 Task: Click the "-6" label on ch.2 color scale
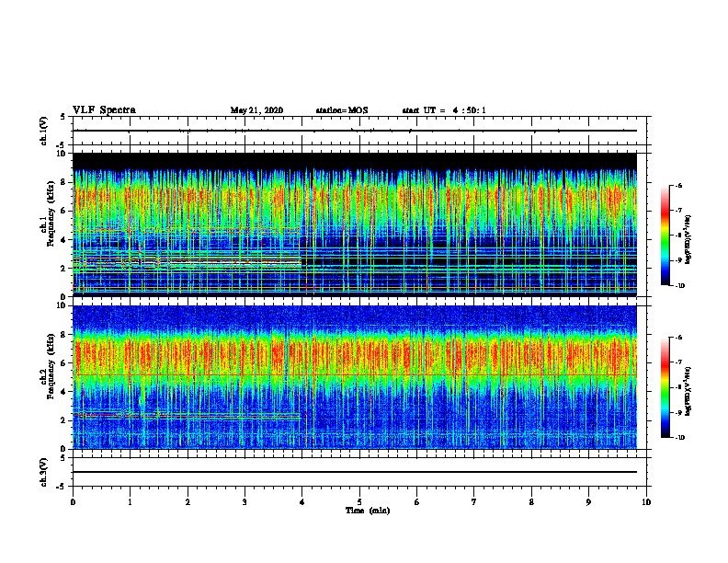[678, 338]
